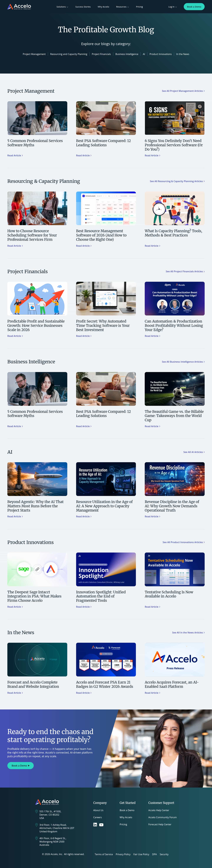Screen dimensions: 212x868
Task: Jump to Project Financials blog category
Action: 101,54
